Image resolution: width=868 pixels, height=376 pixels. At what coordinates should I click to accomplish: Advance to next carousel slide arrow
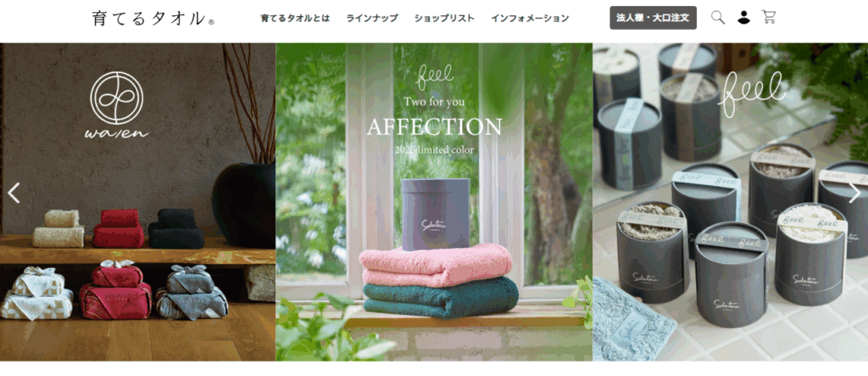point(854,193)
